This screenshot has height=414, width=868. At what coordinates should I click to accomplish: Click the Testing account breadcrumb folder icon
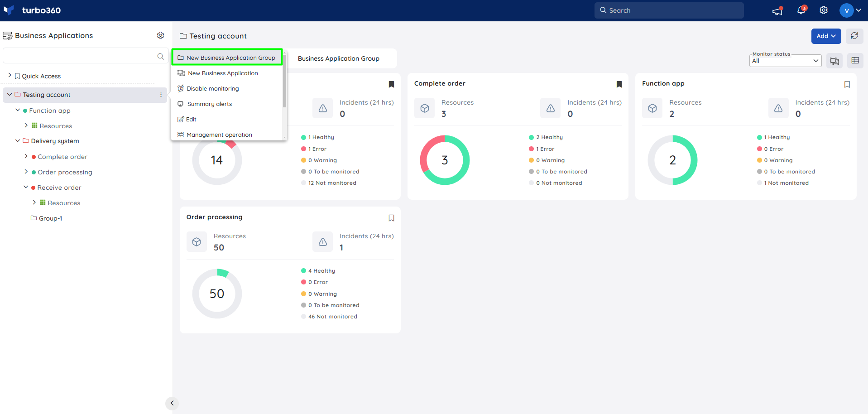pos(183,36)
